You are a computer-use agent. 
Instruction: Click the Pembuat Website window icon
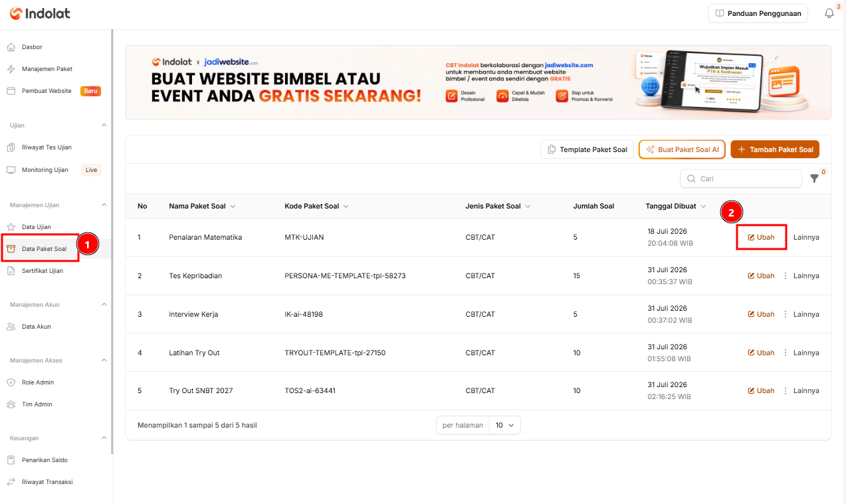pyautogui.click(x=11, y=91)
